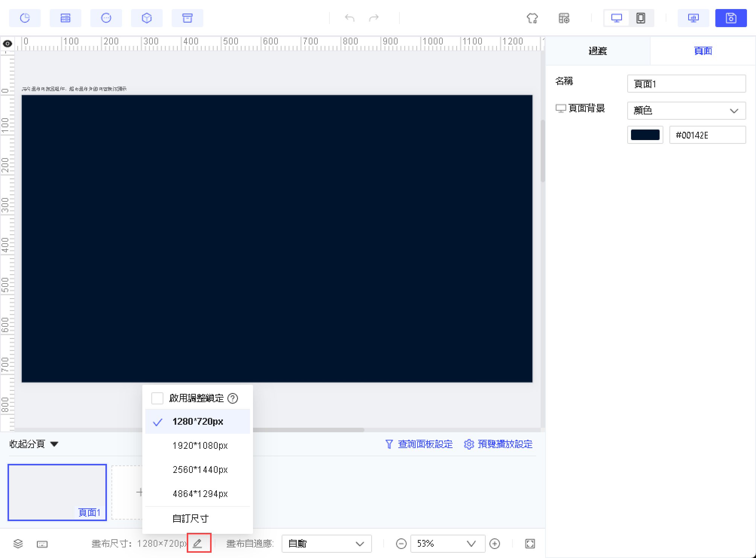
Task: Open the cube 3D component icon
Action: (147, 18)
